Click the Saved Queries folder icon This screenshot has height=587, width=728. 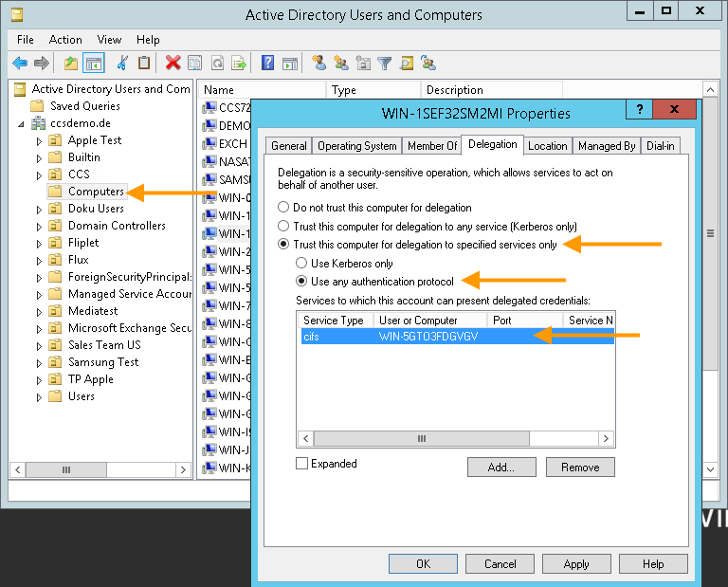pyautogui.click(x=37, y=106)
